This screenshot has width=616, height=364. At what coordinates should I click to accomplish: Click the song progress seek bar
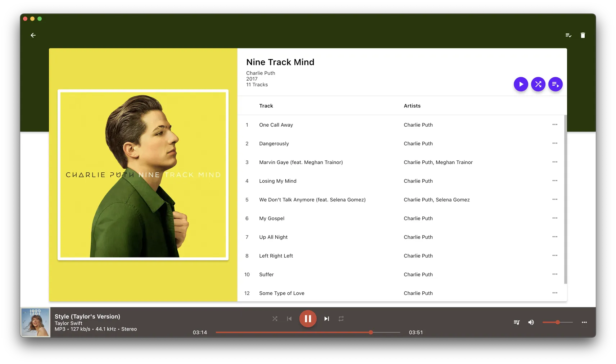308,332
